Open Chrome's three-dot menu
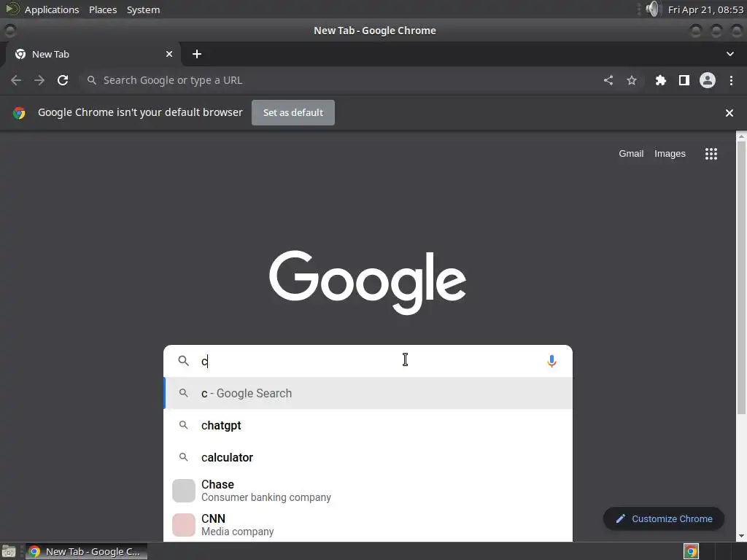Screen dimensions: 747x560 731,80
